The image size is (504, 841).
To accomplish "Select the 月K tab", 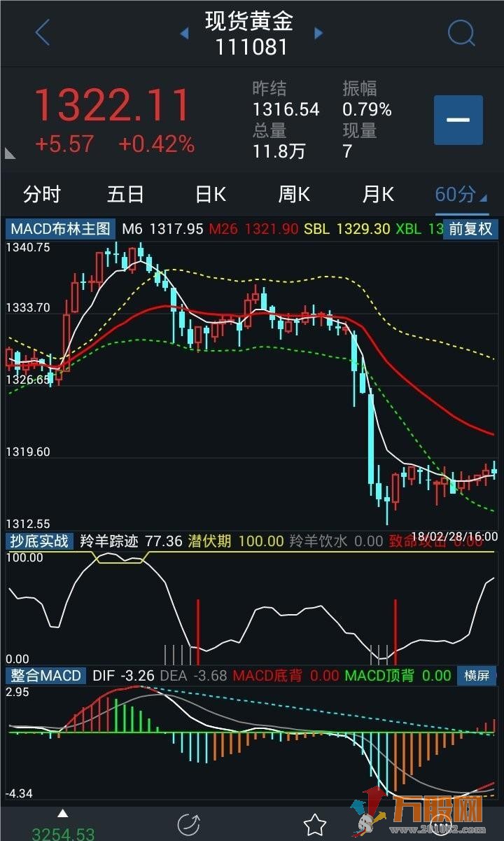I will (x=378, y=194).
